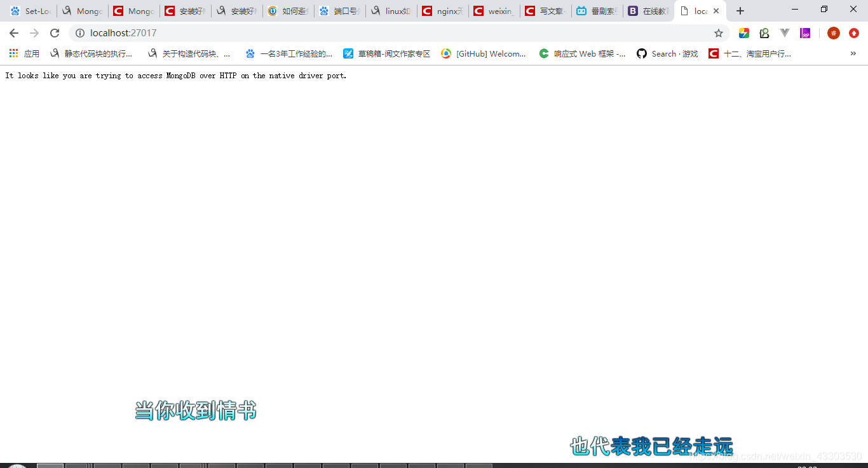868x468 pixels.
Task: Click inside the address bar
Action: pos(254,33)
